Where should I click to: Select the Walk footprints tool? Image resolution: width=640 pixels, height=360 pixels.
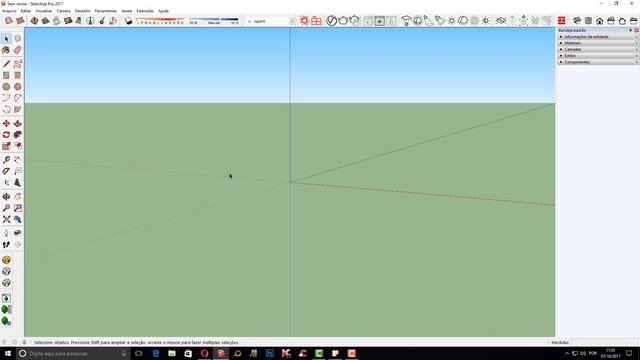tap(6, 244)
